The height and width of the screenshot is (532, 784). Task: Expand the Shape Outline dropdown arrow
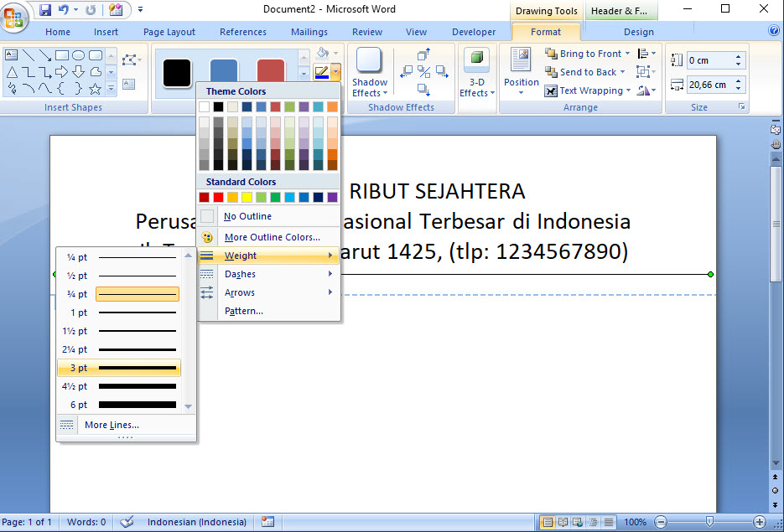point(336,72)
